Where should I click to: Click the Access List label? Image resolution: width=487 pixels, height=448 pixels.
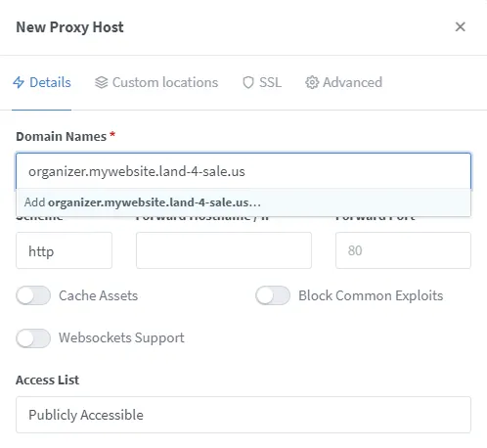[x=48, y=380]
